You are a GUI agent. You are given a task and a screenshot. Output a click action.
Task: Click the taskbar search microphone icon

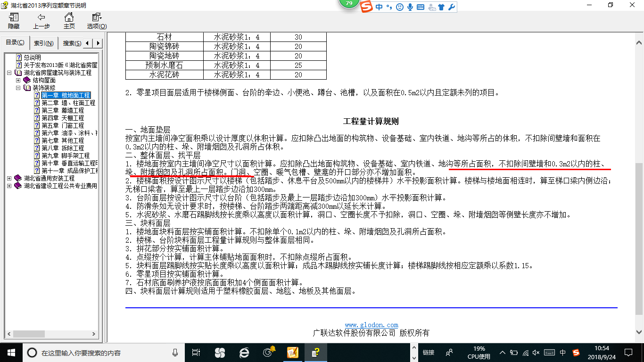[175, 352]
